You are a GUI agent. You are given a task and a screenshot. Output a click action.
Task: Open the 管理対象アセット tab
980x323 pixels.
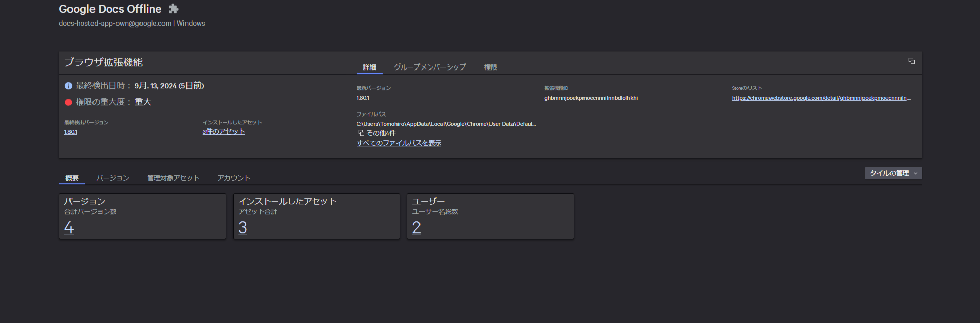point(173,178)
